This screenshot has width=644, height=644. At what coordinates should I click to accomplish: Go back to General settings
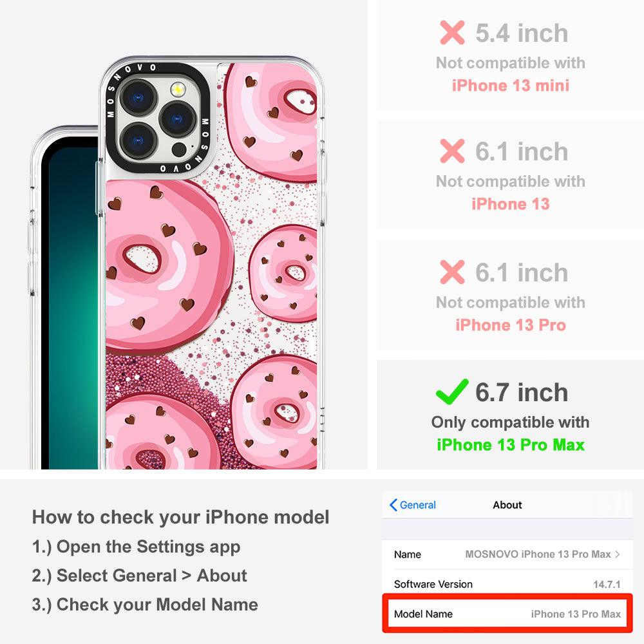(x=412, y=505)
